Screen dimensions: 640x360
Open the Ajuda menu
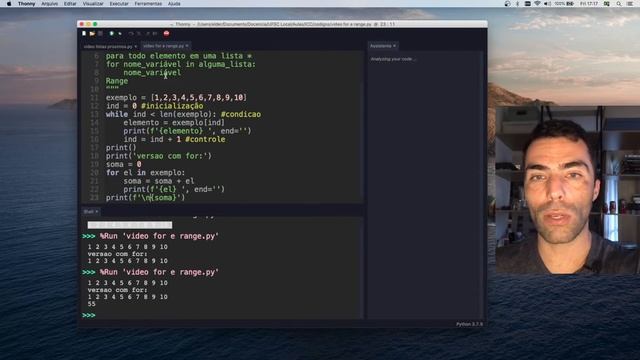click(174, 4)
